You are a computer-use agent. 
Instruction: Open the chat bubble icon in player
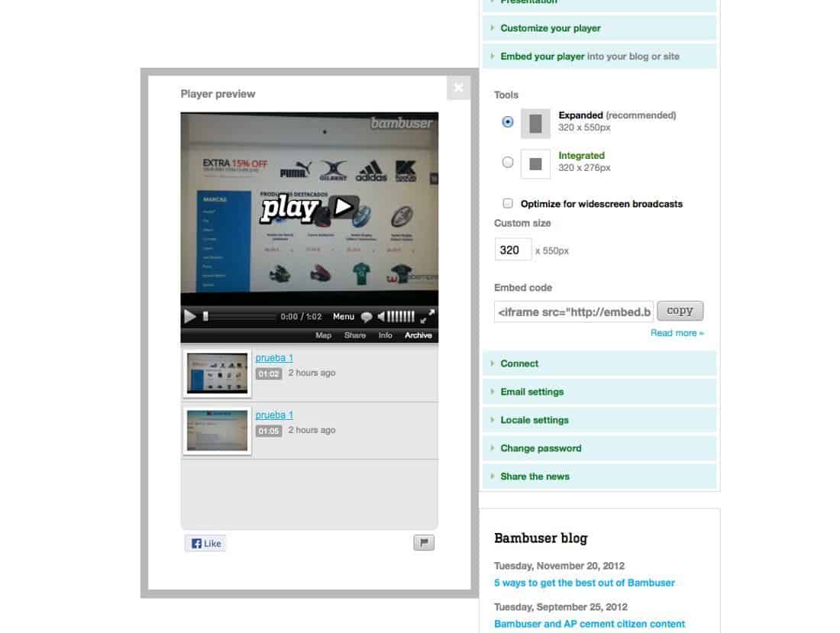coord(367,316)
